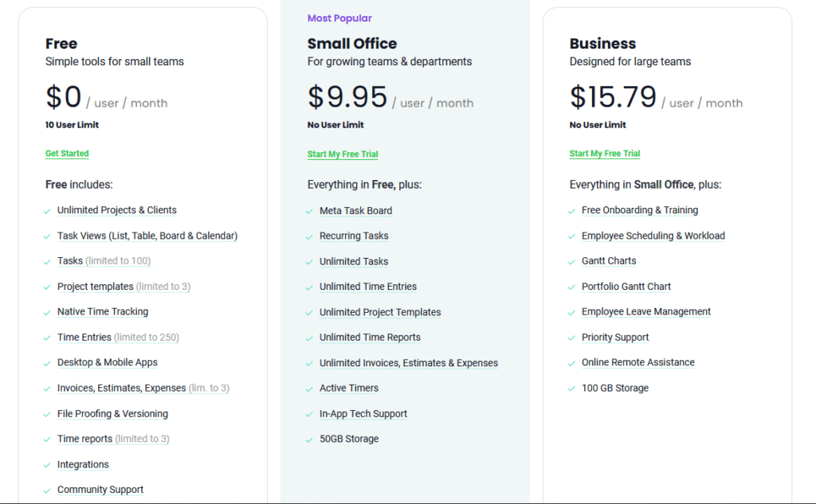Screen dimensions: 816x504
Task: Click checkmark icon next to Integrations
Action: tap(48, 465)
